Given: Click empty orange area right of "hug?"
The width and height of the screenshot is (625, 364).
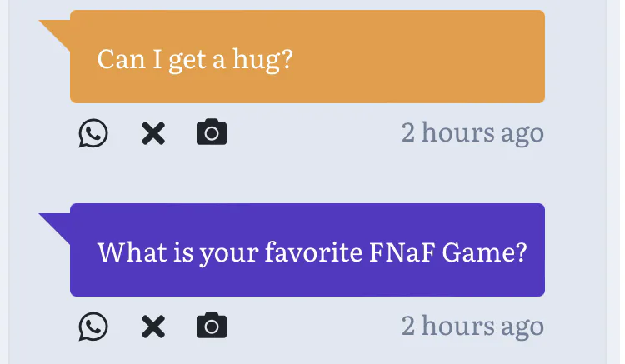Looking at the screenshot, I should (417, 57).
